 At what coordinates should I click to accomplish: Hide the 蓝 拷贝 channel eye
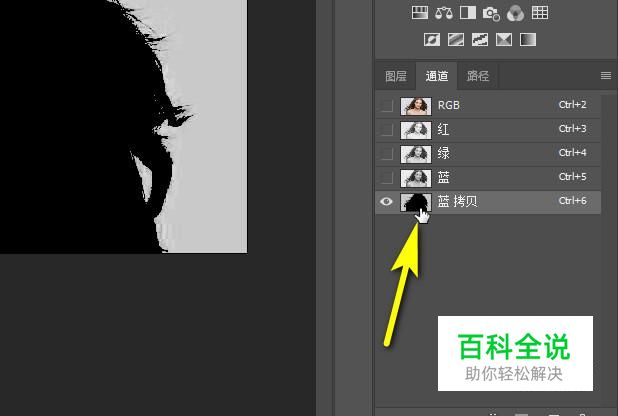[386, 201]
